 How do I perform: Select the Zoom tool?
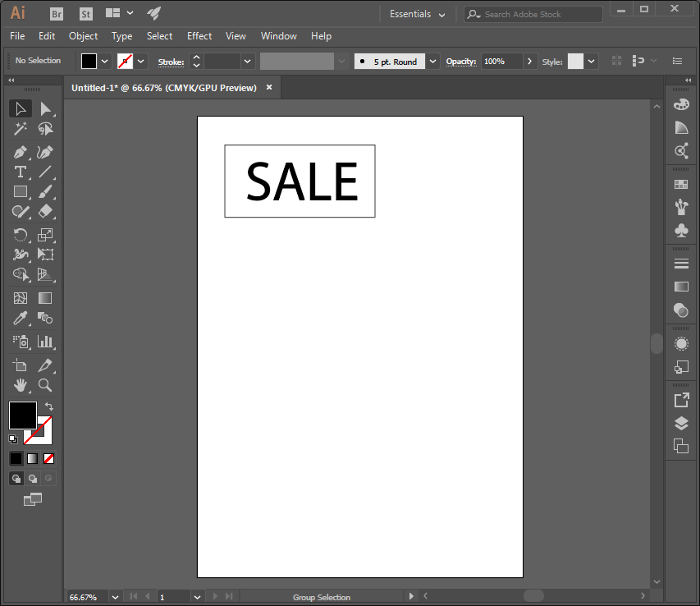tap(45, 385)
